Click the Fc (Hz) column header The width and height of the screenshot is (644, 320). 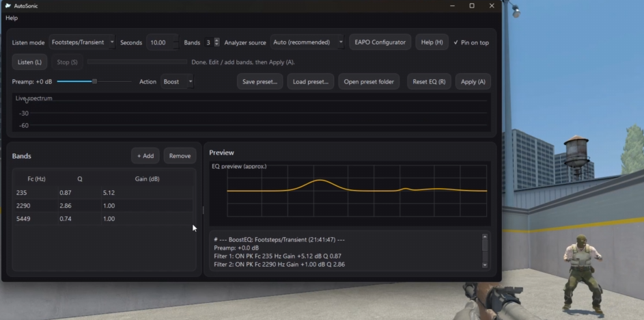(x=37, y=179)
